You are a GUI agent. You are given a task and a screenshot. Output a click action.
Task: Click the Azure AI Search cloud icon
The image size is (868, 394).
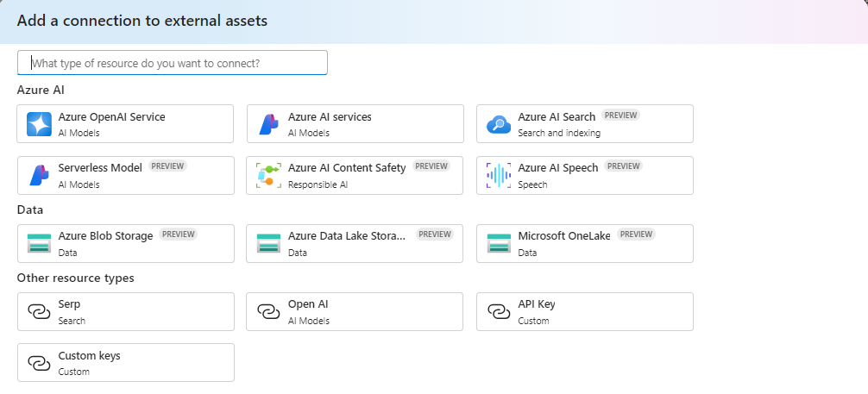pyautogui.click(x=499, y=124)
